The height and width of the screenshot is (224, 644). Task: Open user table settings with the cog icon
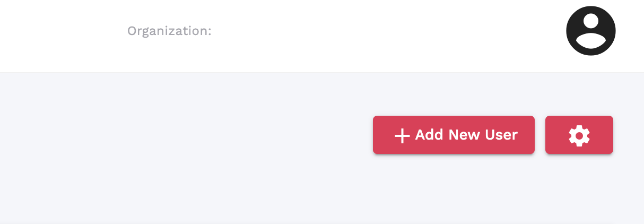(579, 135)
